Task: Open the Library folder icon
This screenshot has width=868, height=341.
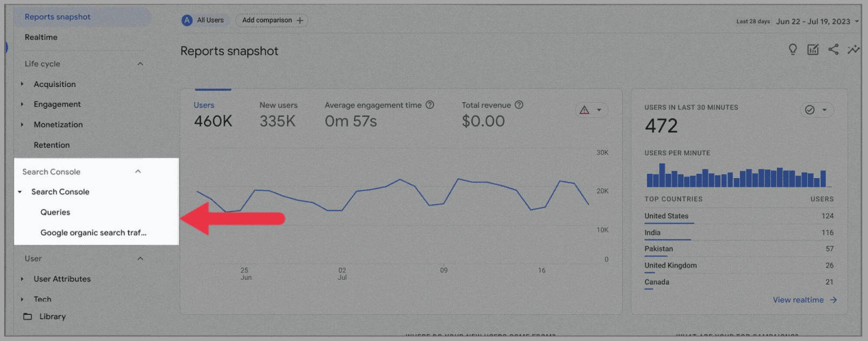Action: coord(28,317)
